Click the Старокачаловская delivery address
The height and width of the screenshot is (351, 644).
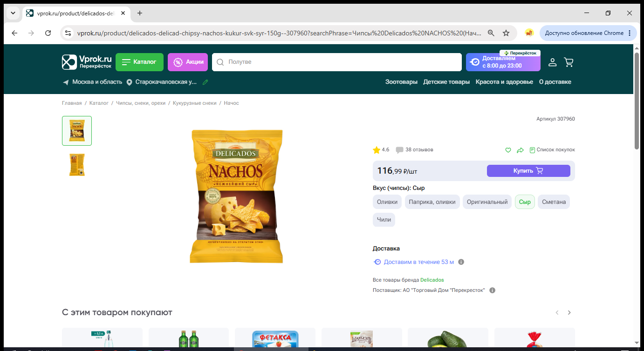[166, 82]
